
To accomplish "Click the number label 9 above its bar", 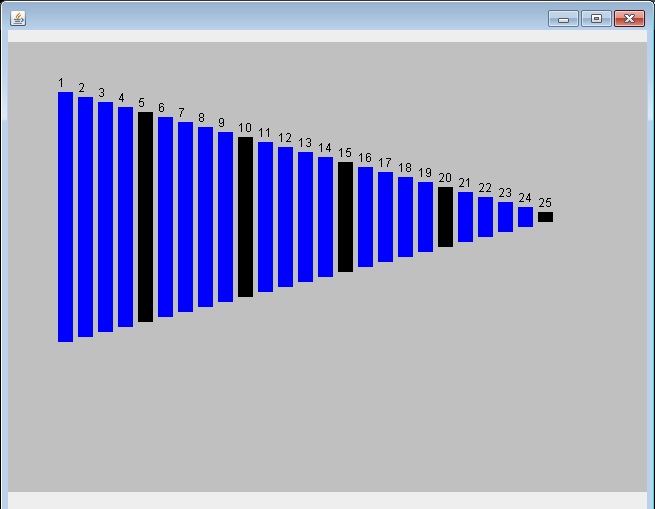I will coord(222,123).
